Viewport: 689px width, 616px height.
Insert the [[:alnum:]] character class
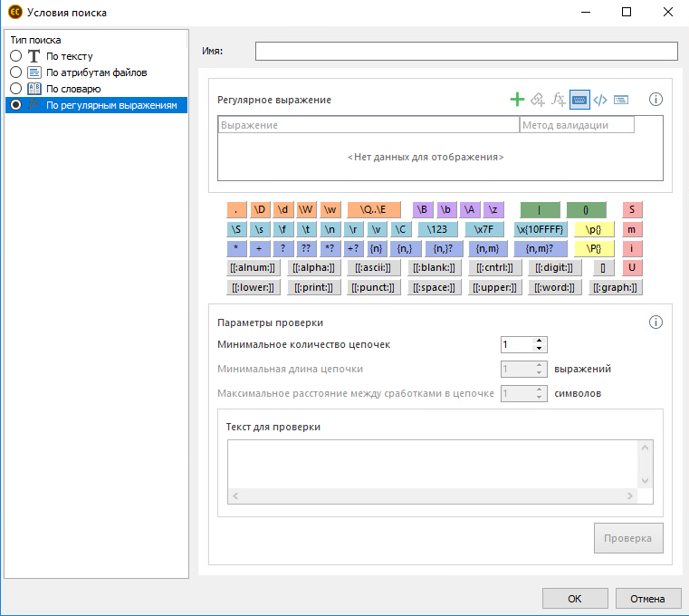pyautogui.click(x=253, y=268)
